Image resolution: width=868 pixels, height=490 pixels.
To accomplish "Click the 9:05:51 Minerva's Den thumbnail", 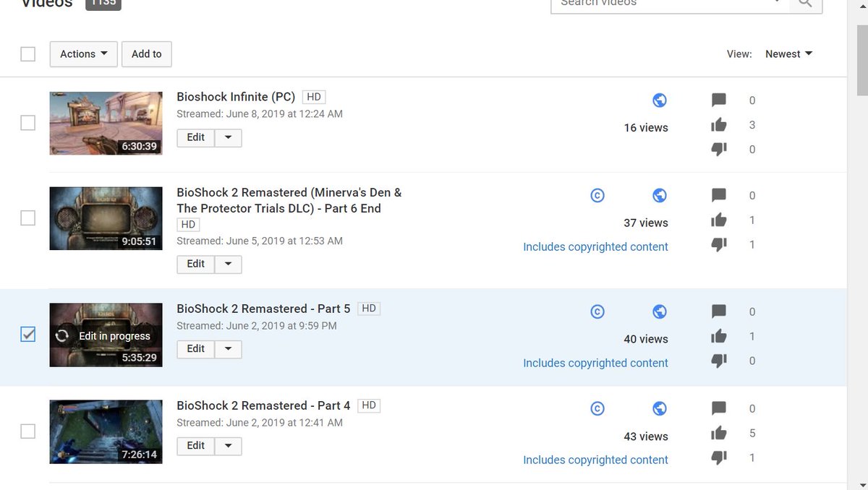I will (x=106, y=218).
